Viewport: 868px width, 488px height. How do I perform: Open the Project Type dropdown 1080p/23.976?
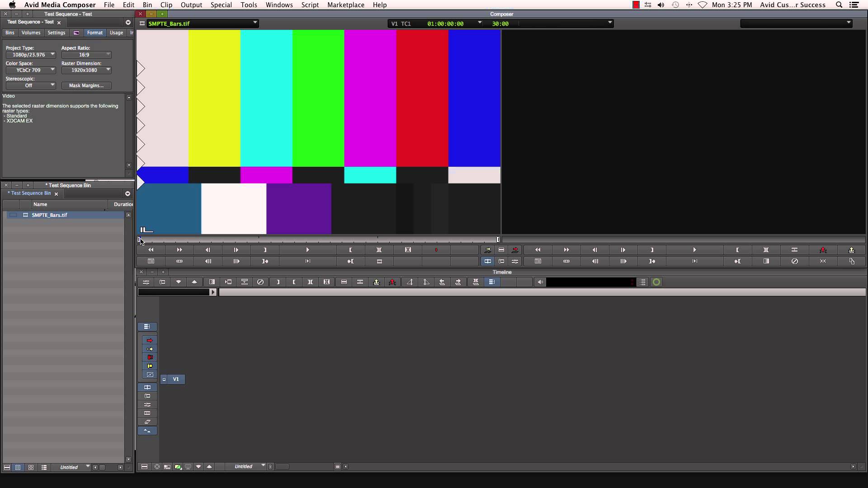pos(30,55)
